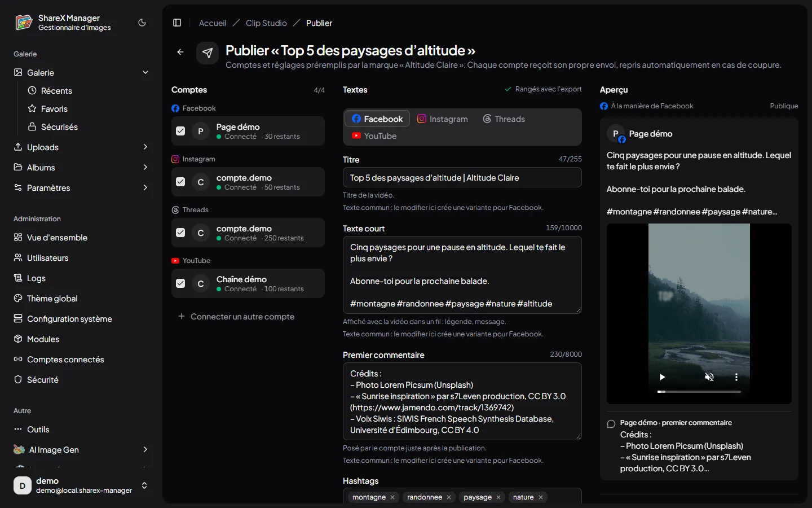
Task: Edit the Texte court textarea
Action: tap(462, 275)
